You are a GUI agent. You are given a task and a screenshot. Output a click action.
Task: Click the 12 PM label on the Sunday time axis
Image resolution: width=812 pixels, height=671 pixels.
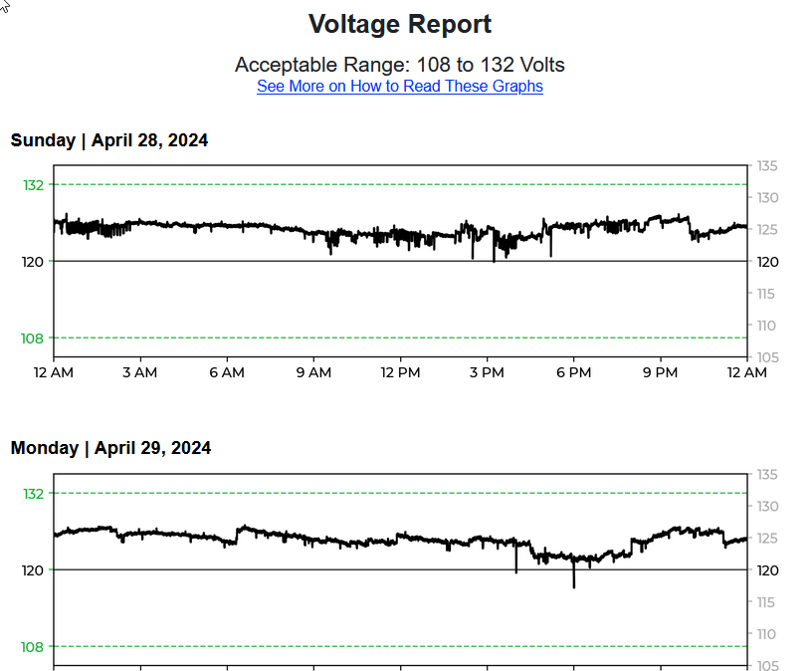[x=400, y=372]
